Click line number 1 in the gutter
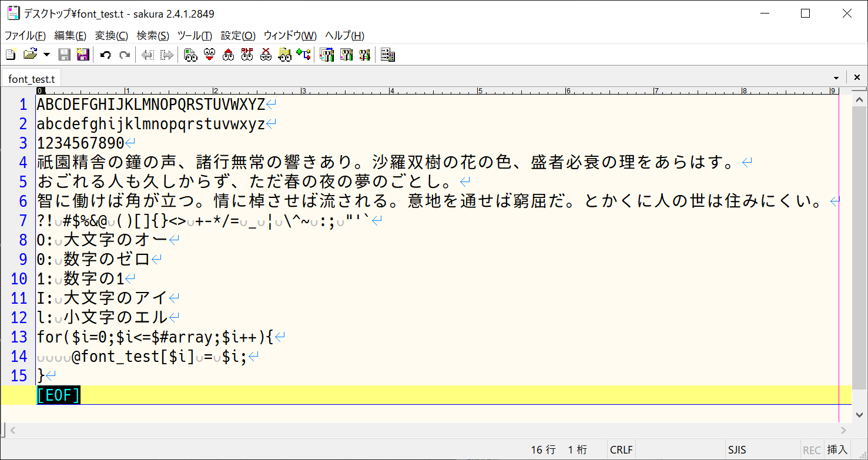This screenshot has width=868, height=460. pos(24,105)
